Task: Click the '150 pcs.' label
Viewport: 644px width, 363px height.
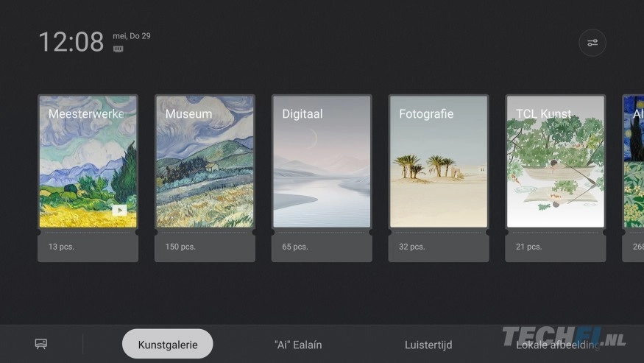Action: 180,247
